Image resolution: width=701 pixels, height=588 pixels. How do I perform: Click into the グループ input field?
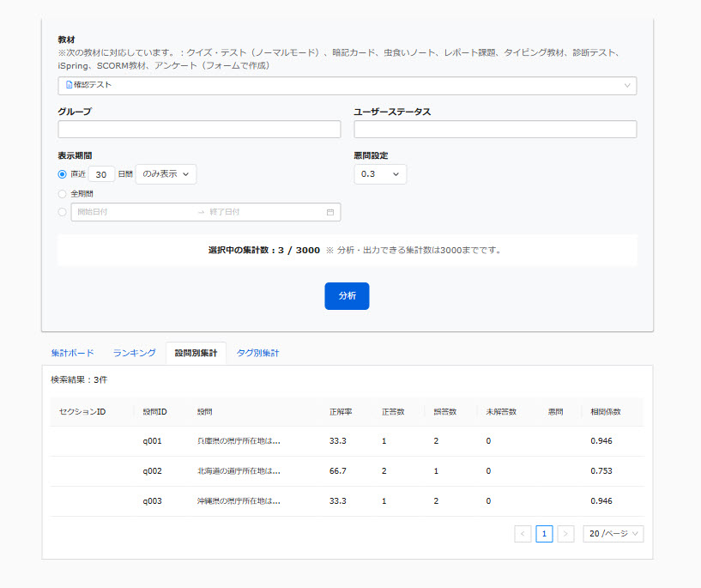coord(199,130)
